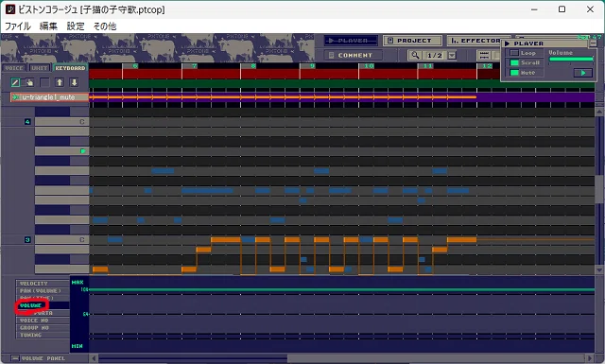Click the C4 piano key
605x364 pixels.
point(61,122)
